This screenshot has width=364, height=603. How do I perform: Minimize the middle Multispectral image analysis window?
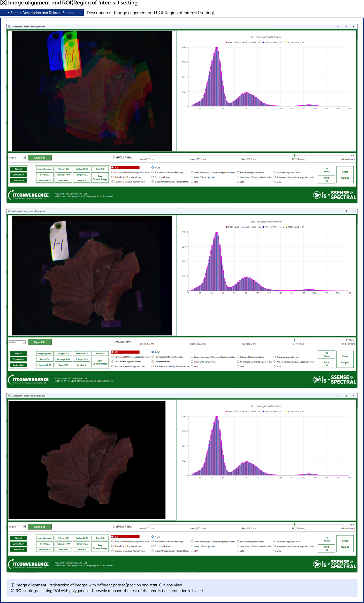[x=338, y=211]
